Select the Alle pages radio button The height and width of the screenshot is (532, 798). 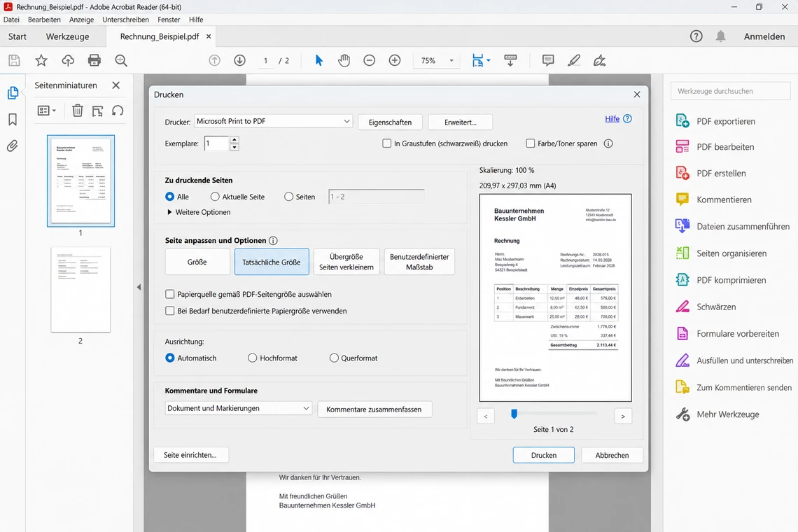[170, 197]
